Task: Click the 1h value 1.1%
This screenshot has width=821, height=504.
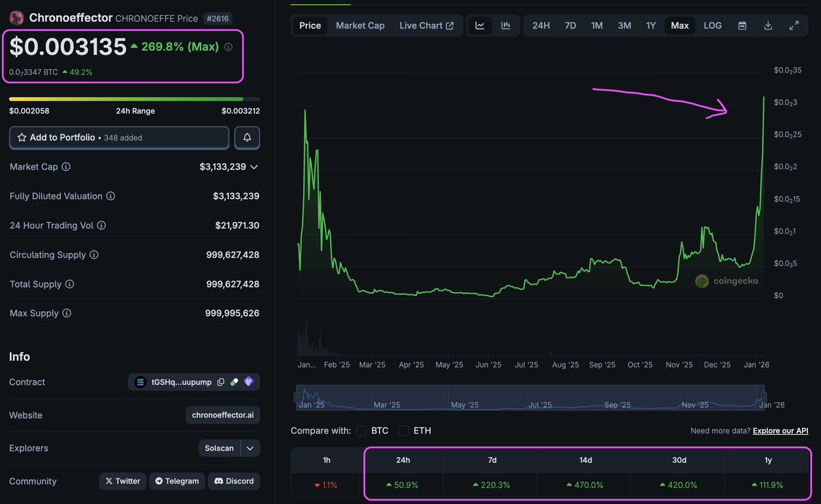Action: tap(326, 485)
